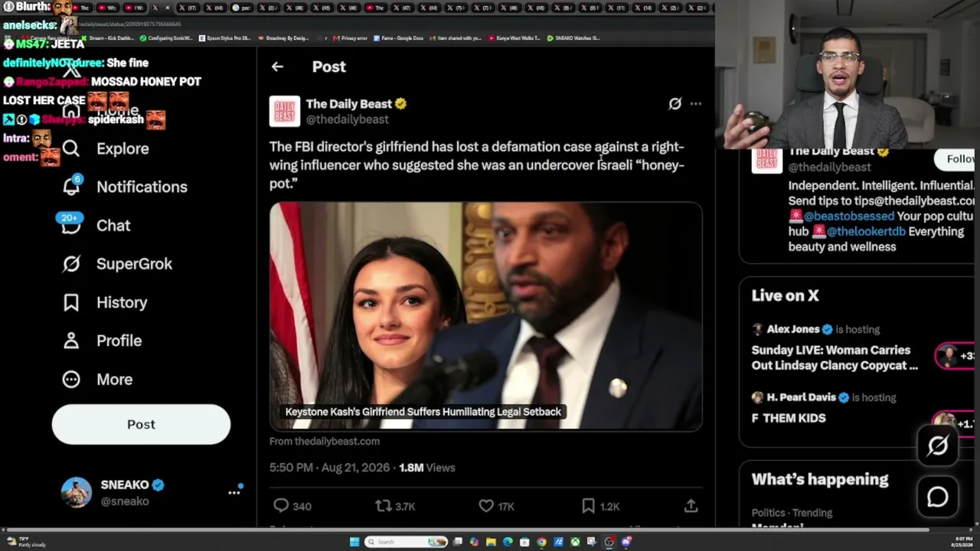Screen dimensions: 980x551
Task: Open Explore search icon in sidebar
Action: [71, 148]
